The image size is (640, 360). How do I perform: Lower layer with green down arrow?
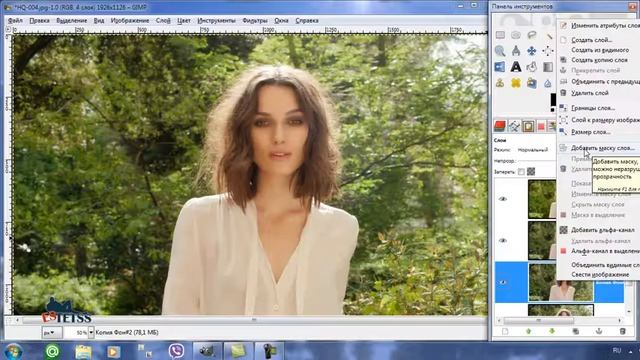tap(552, 331)
